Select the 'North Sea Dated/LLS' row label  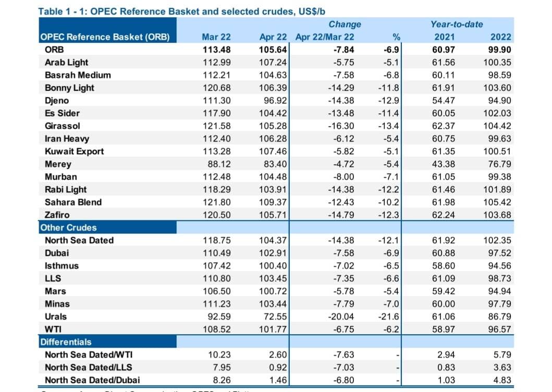point(89,367)
